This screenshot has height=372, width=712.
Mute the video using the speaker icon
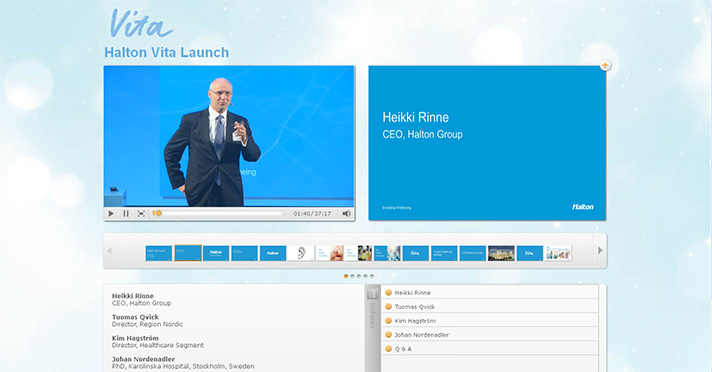pyautogui.click(x=346, y=213)
